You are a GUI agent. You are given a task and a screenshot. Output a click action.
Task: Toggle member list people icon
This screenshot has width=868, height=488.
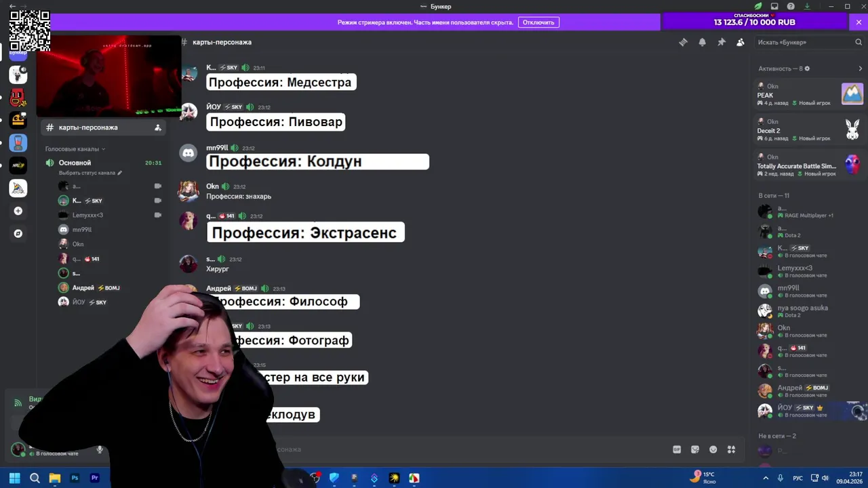[741, 42]
